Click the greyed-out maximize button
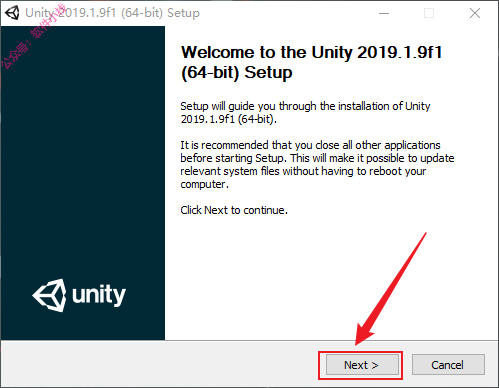 tap(429, 13)
